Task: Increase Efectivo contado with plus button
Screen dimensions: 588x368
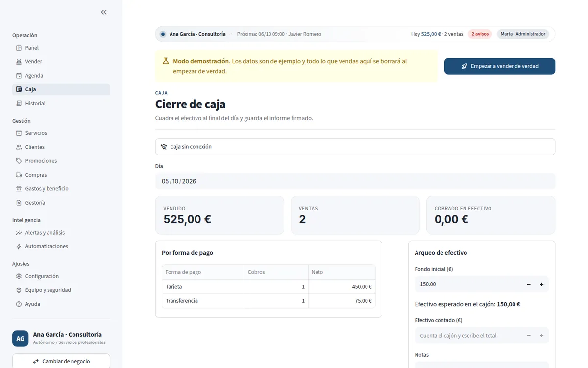Action: (x=542, y=336)
